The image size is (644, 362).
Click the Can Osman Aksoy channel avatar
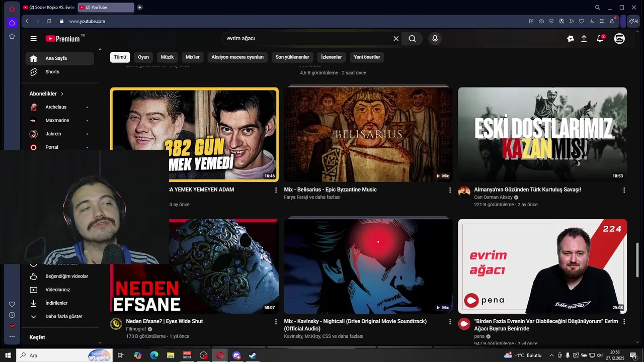464,192
